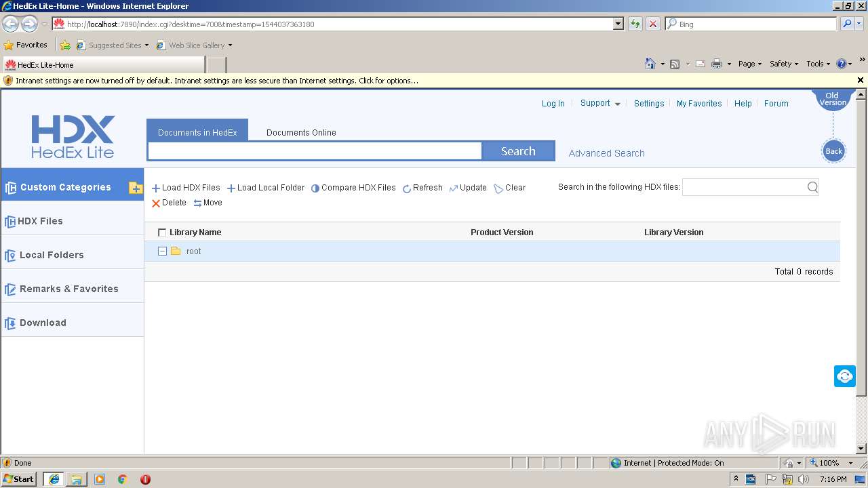
Task: Open the Download sidebar section
Action: pos(73,323)
